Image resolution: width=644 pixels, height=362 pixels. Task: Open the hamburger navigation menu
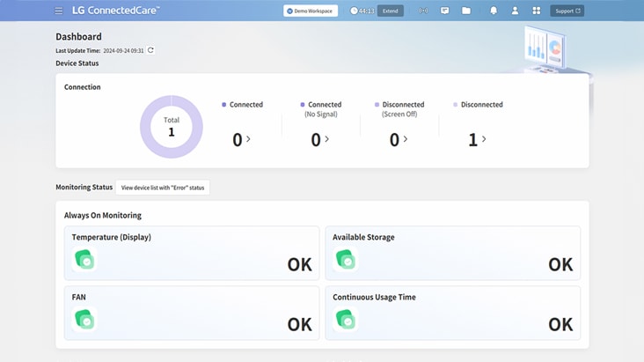pyautogui.click(x=59, y=11)
